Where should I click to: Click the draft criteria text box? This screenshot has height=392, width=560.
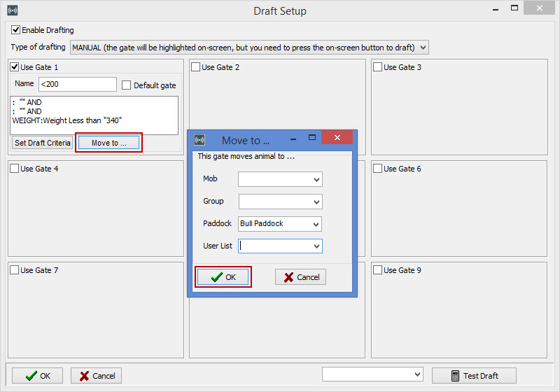94,115
